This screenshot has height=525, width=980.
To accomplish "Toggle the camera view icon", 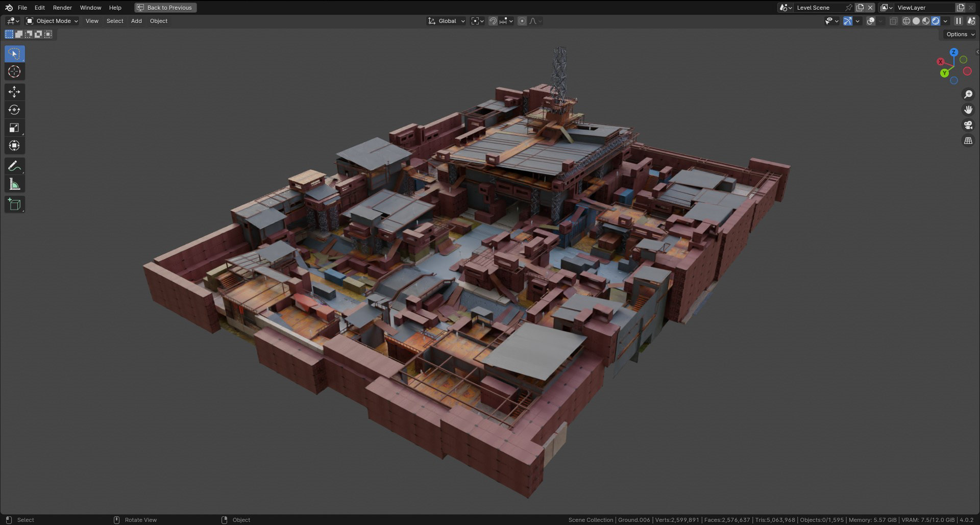I will 968,125.
